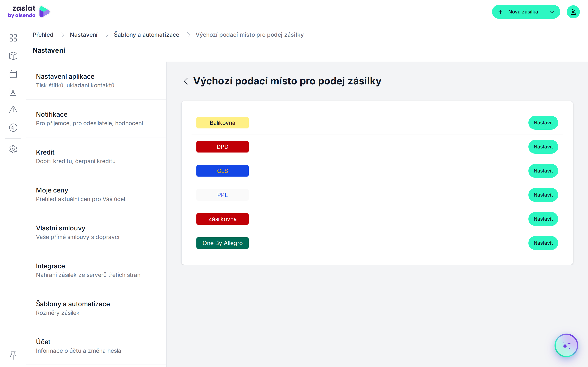Image resolution: width=588 pixels, height=367 pixels.
Task: Open the settings gear icon in sidebar
Action: [x=13, y=149]
